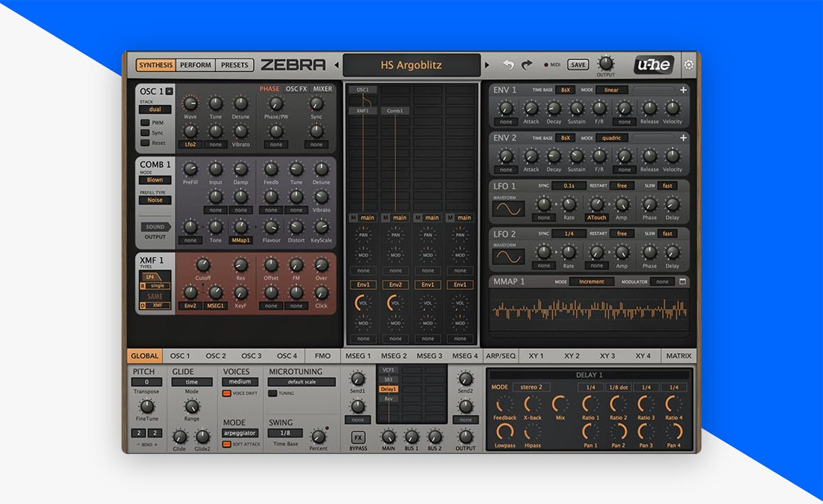Mute first mixer lane M button
This screenshot has width=823, height=504.
[353, 218]
